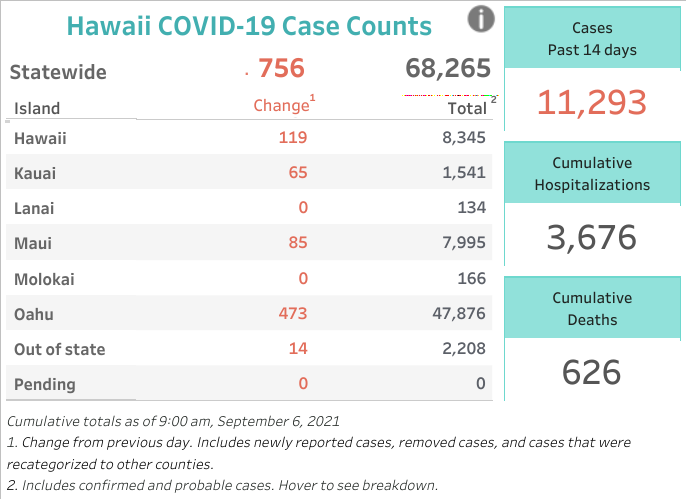
Task: Click the info icon beside the title
Action: [x=481, y=19]
